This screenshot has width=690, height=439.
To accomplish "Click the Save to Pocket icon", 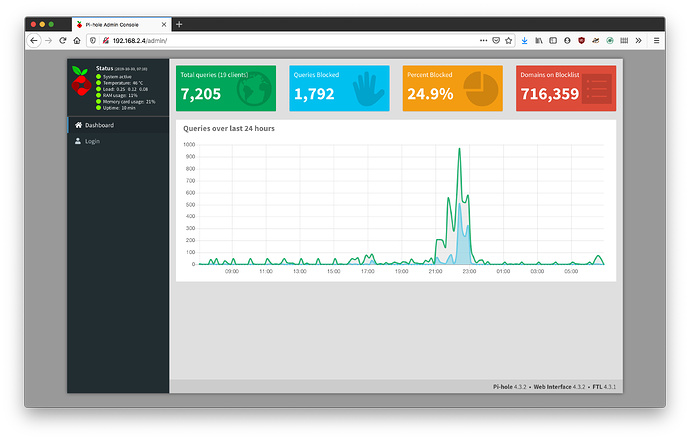I will tap(498, 40).
